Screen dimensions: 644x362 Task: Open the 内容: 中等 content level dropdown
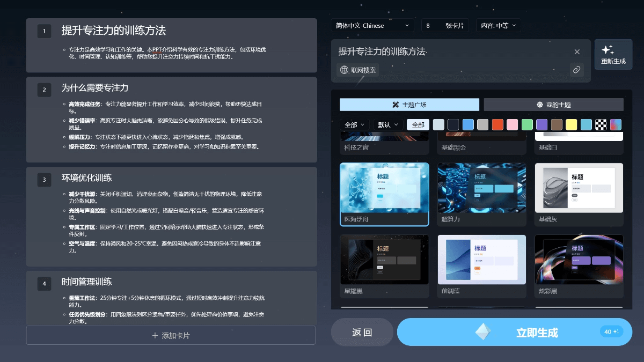[x=498, y=25]
